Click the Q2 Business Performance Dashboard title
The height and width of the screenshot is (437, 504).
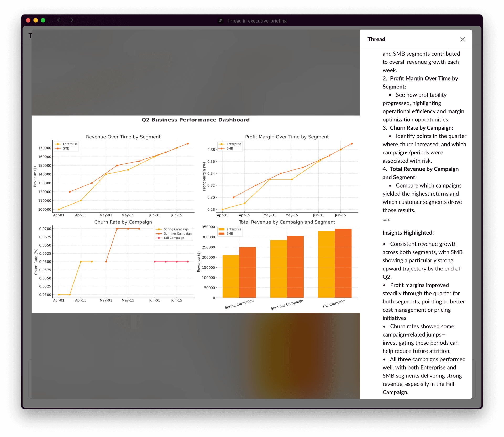point(196,120)
